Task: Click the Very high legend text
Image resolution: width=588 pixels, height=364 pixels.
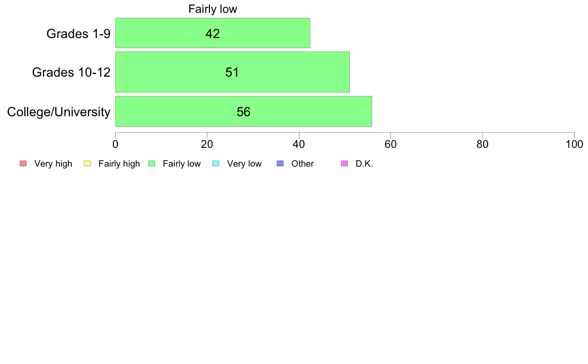Action: [x=53, y=164]
